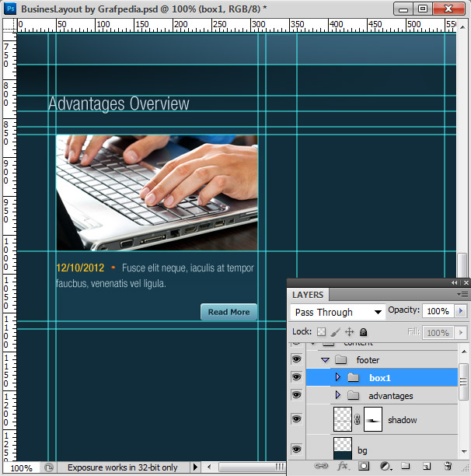Click the footer folder icon
The image size is (471, 476).
click(341, 360)
